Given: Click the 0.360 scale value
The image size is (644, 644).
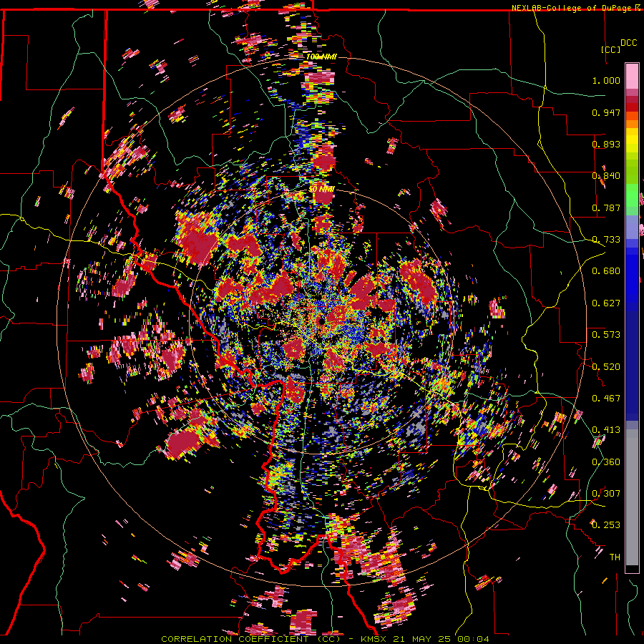Looking at the screenshot, I should (x=606, y=462).
